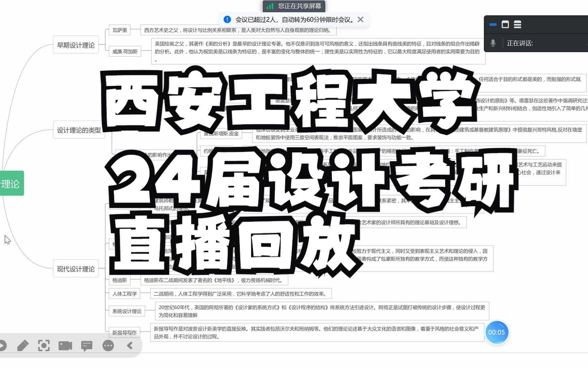
Task: Open the participant list icon
Action: (x=517, y=25)
